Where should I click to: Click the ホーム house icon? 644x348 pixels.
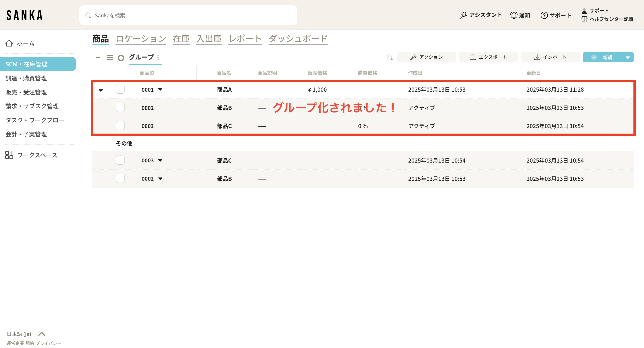[9, 43]
